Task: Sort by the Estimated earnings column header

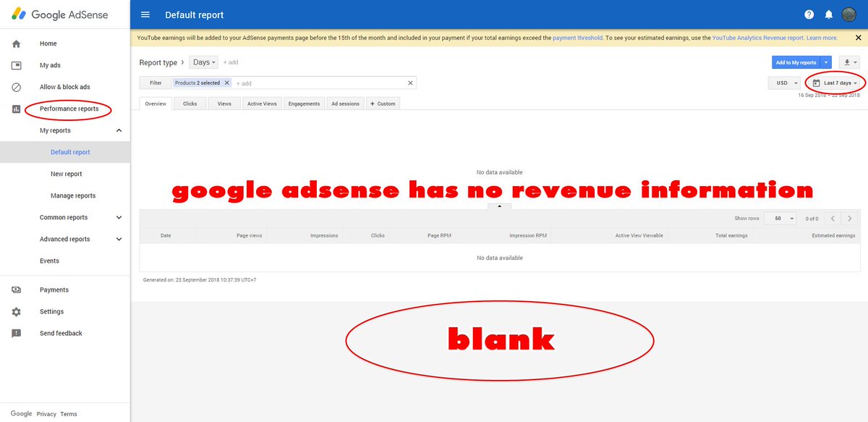Action: [x=833, y=235]
